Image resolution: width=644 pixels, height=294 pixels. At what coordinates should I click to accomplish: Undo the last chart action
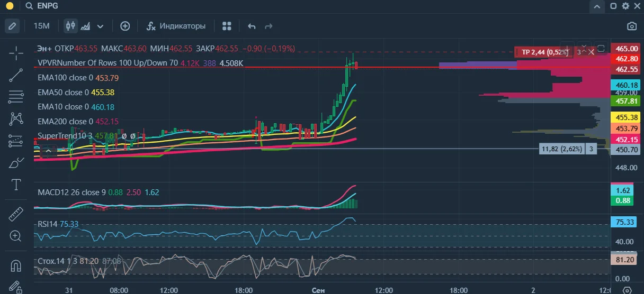coord(252,26)
